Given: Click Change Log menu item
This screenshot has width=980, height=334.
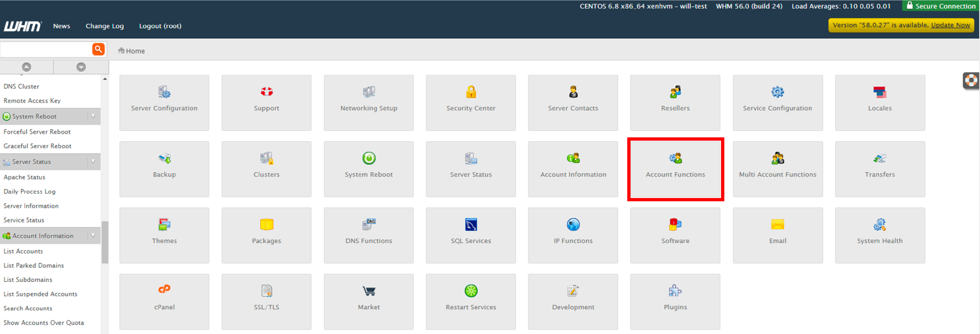Looking at the screenshot, I should coord(103,26).
